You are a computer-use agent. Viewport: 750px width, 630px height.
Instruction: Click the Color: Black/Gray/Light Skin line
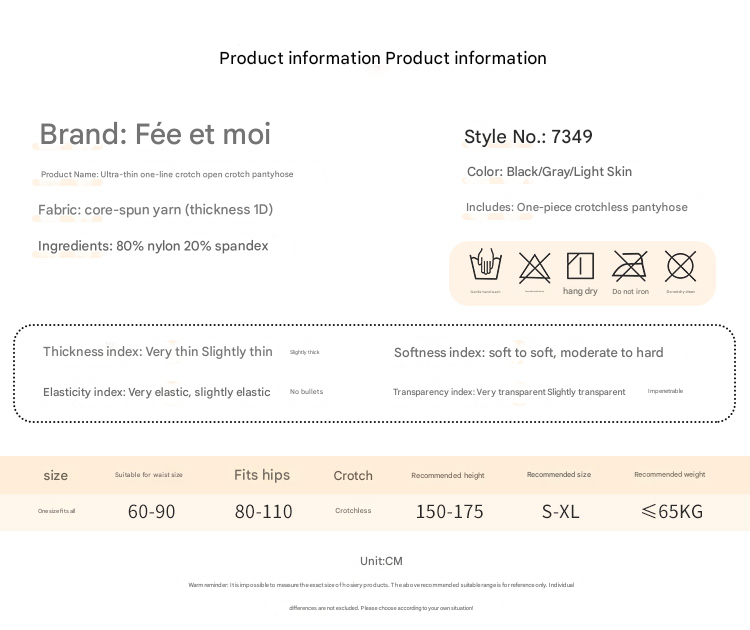(x=549, y=172)
